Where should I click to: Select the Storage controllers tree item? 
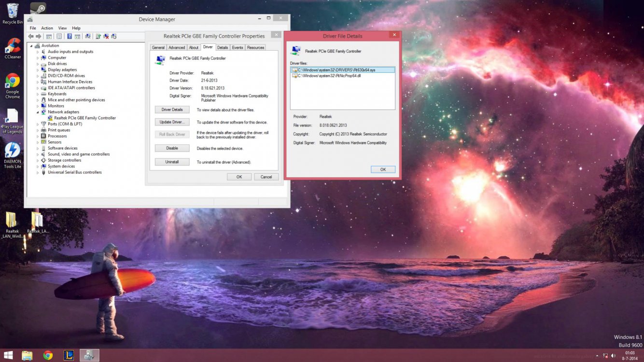pyautogui.click(x=61, y=160)
